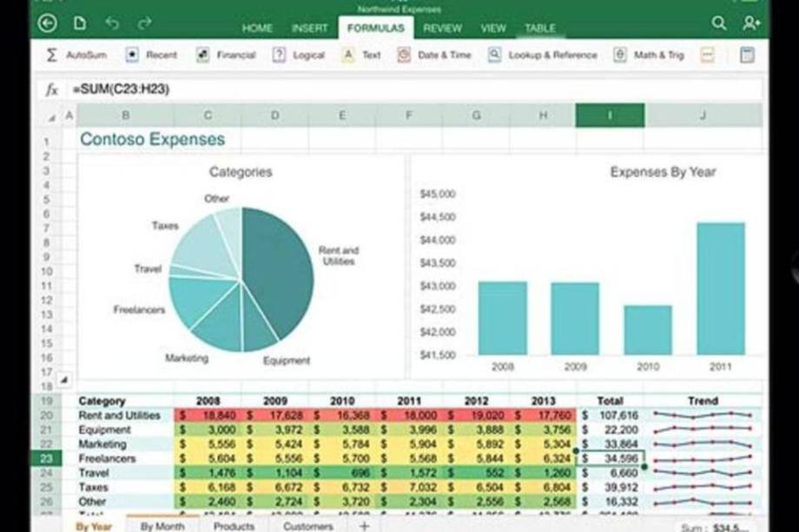Select the Total header cell
799x532 pixels.
point(610,401)
